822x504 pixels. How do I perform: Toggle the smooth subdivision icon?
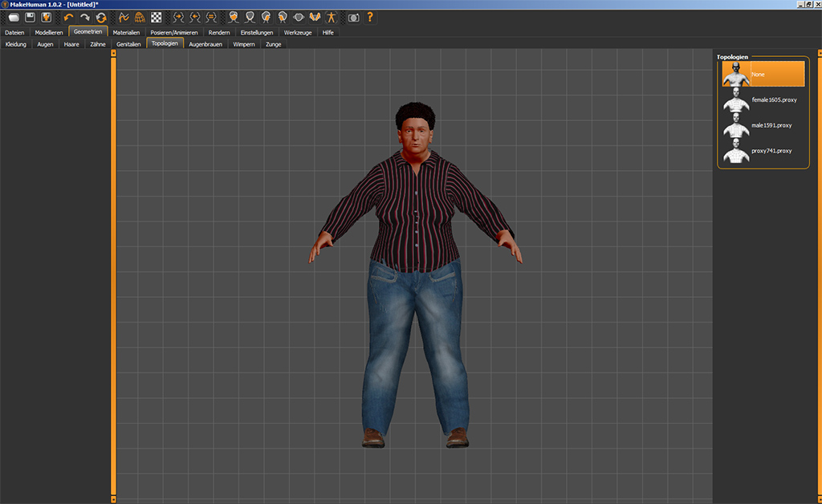(124, 17)
